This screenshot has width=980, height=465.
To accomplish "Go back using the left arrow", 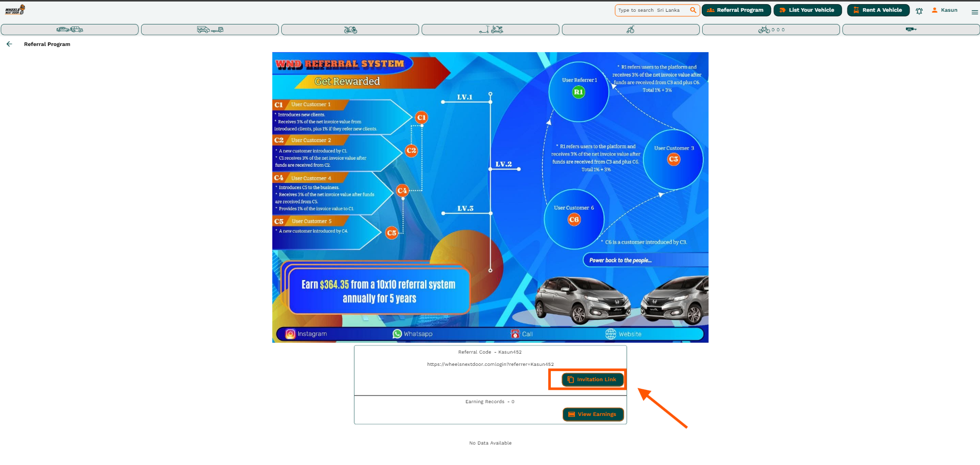I will (x=9, y=44).
